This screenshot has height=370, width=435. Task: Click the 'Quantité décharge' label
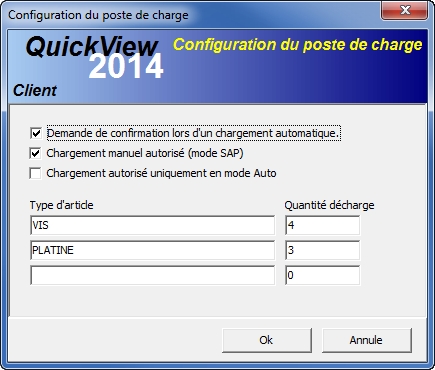pyautogui.click(x=329, y=205)
